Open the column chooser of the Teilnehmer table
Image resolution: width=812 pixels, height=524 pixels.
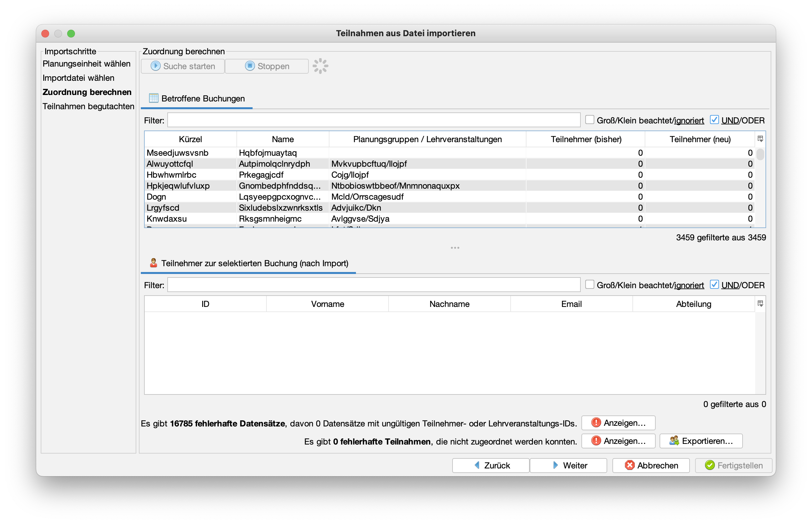click(x=760, y=303)
